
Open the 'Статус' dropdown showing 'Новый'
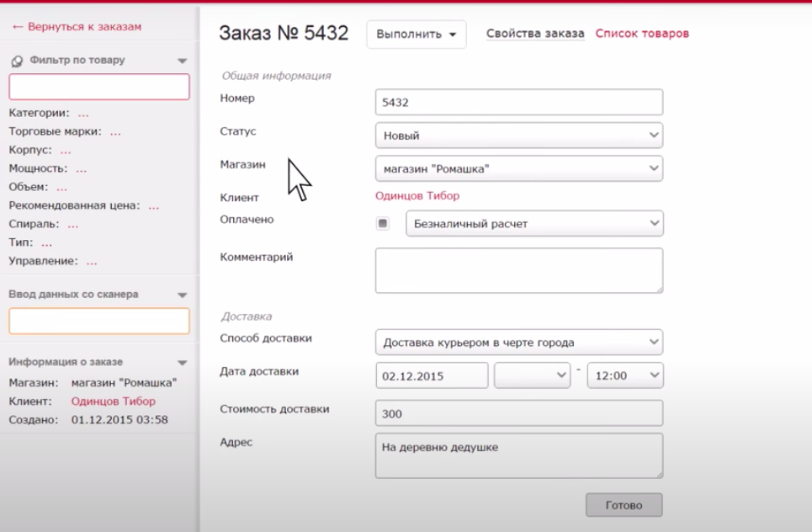click(x=519, y=134)
